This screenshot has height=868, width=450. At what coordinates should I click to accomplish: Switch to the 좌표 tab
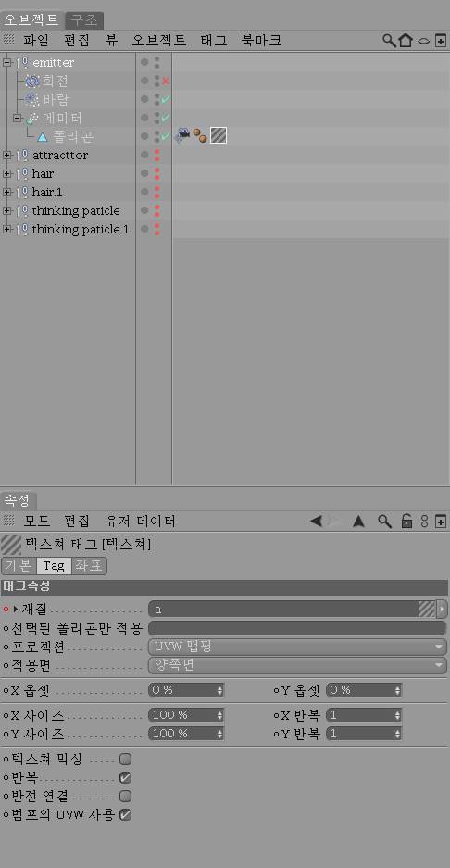pyautogui.click(x=90, y=566)
